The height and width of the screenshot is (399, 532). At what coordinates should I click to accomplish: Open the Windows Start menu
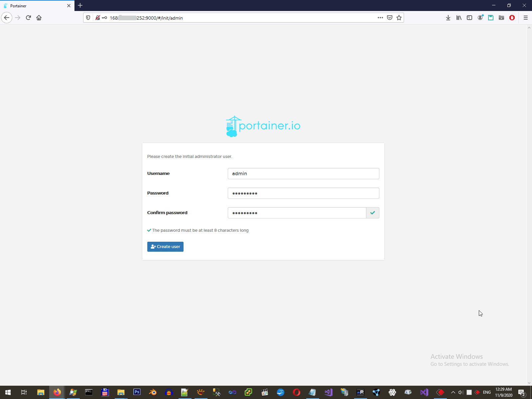point(8,392)
